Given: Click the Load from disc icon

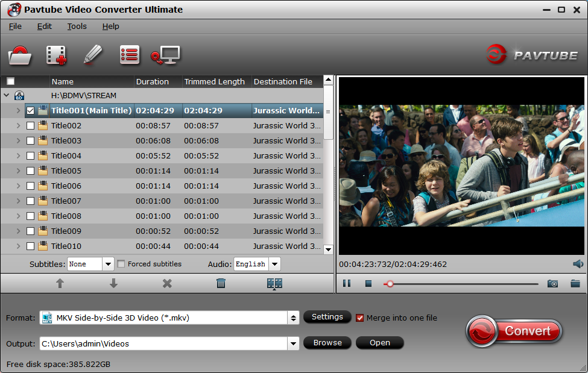Looking at the screenshot, I should point(20,55).
